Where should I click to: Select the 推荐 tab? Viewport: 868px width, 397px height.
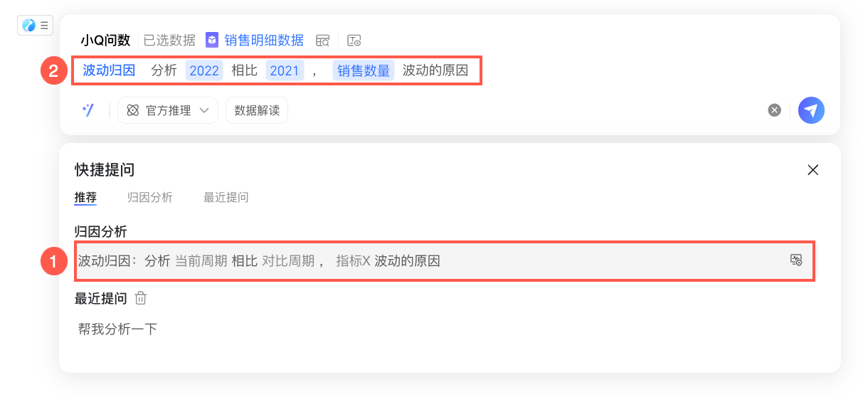[x=85, y=197]
